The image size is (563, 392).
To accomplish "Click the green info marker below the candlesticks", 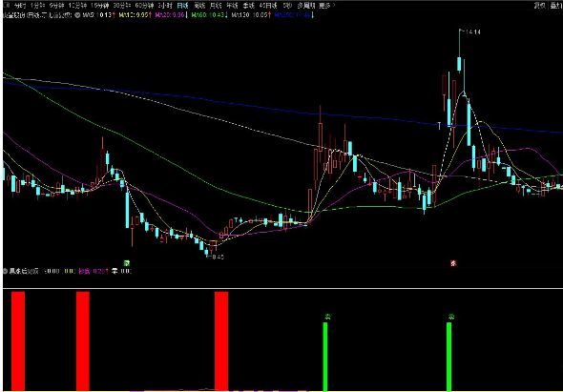I will (x=126, y=263).
